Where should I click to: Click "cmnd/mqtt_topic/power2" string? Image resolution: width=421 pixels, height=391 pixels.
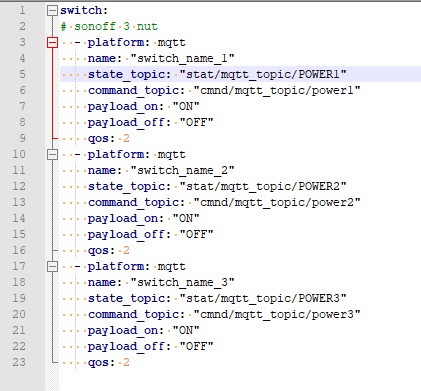277,202
